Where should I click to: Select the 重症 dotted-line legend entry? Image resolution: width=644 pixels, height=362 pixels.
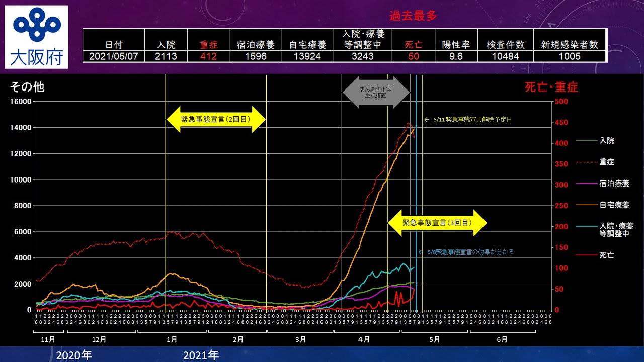(606, 162)
